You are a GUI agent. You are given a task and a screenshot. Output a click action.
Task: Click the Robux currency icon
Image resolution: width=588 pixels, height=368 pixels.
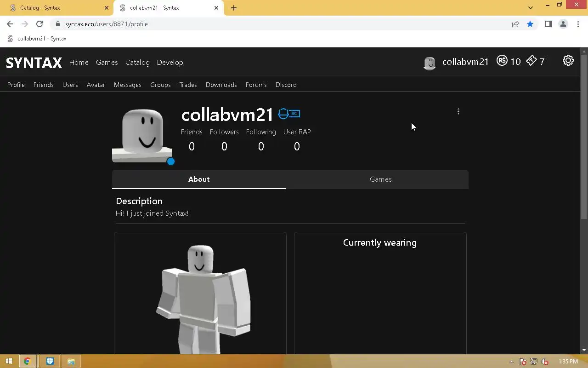[x=502, y=61]
